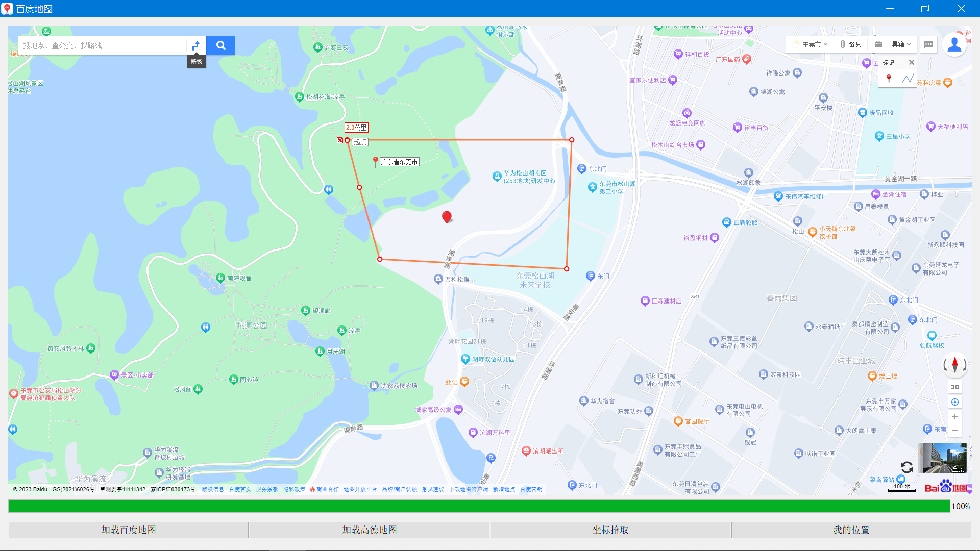Viewport: 980px width, 551px height.
Task: Open the 服务条款 footer link
Action: 267,489
